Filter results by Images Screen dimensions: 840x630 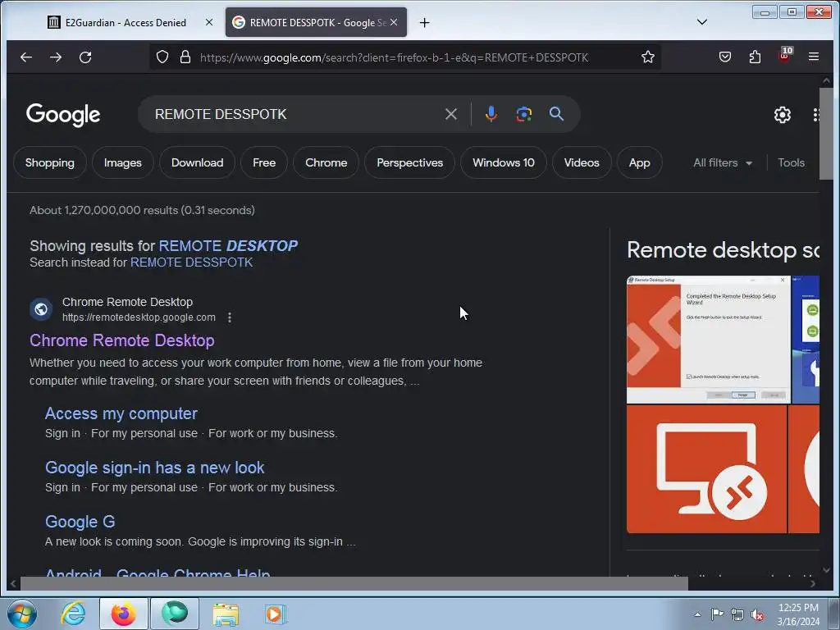[x=123, y=162]
